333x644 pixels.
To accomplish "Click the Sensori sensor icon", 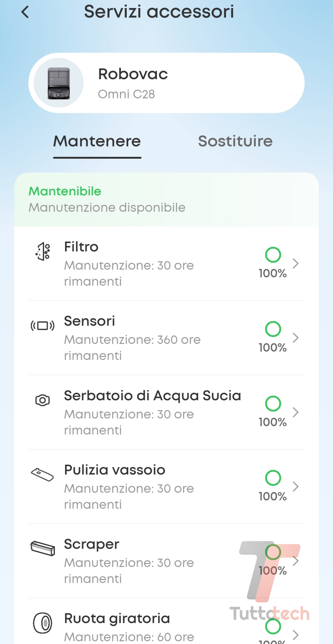I will (x=43, y=326).
